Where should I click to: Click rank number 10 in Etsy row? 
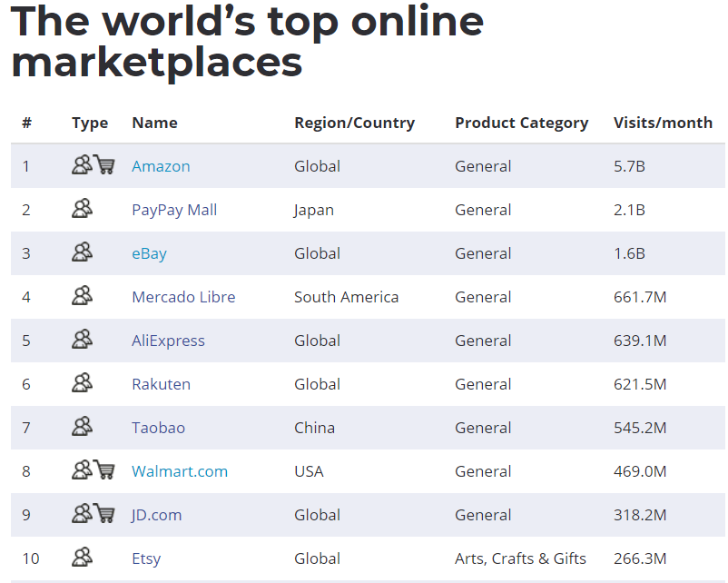pyautogui.click(x=31, y=558)
